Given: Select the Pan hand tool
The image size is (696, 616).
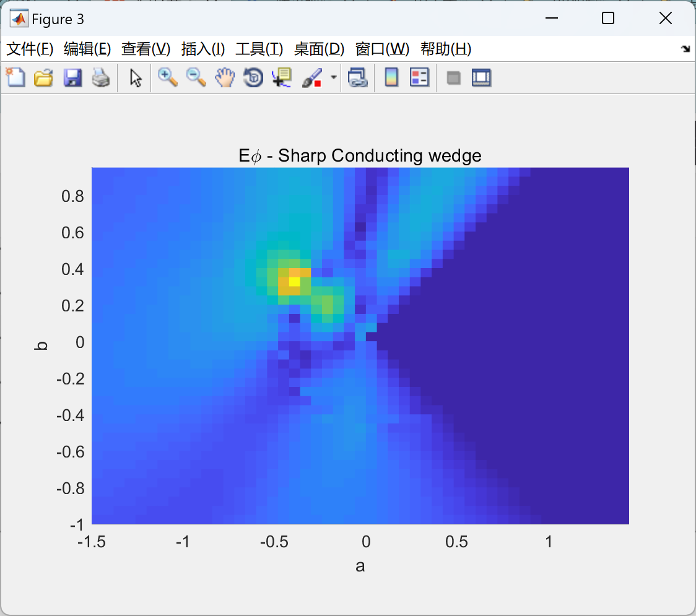Looking at the screenshot, I should click(x=225, y=78).
